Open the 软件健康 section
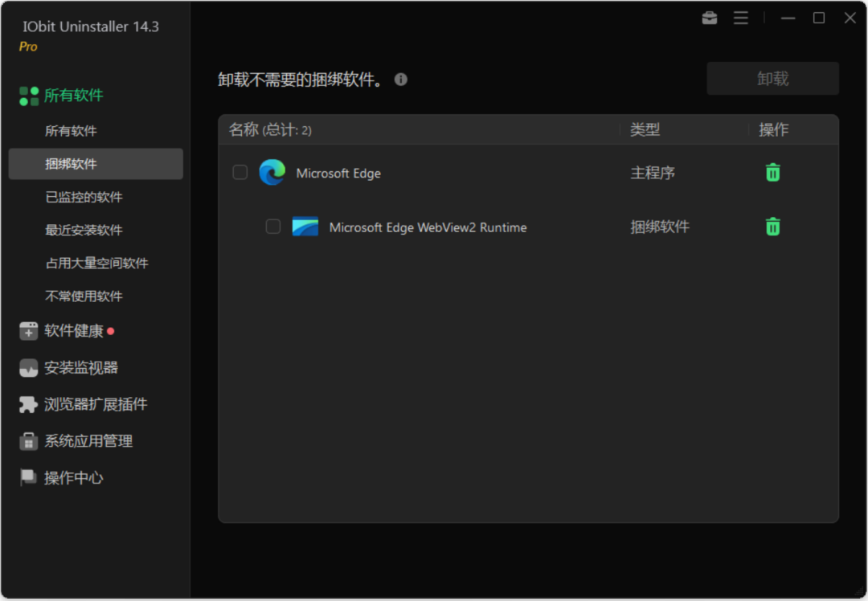This screenshot has height=601, width=868. 74,331
